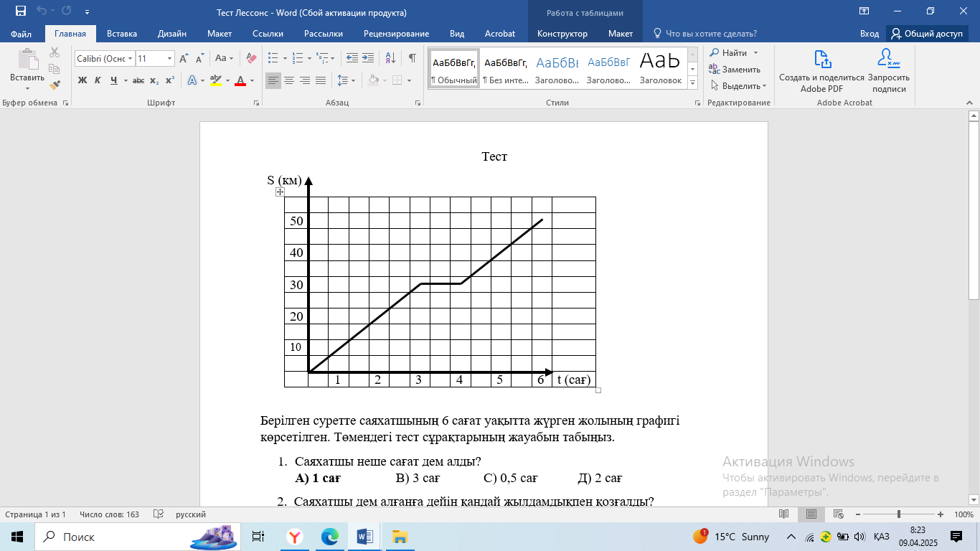Open the Файл tab
The width and height of the screenshot is (980, 551).
22,34
